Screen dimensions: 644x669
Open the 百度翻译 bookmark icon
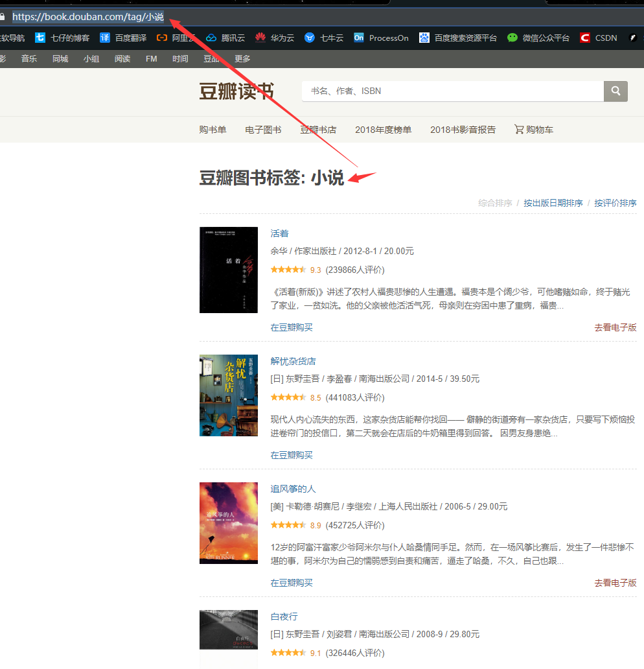click(104, 38)
